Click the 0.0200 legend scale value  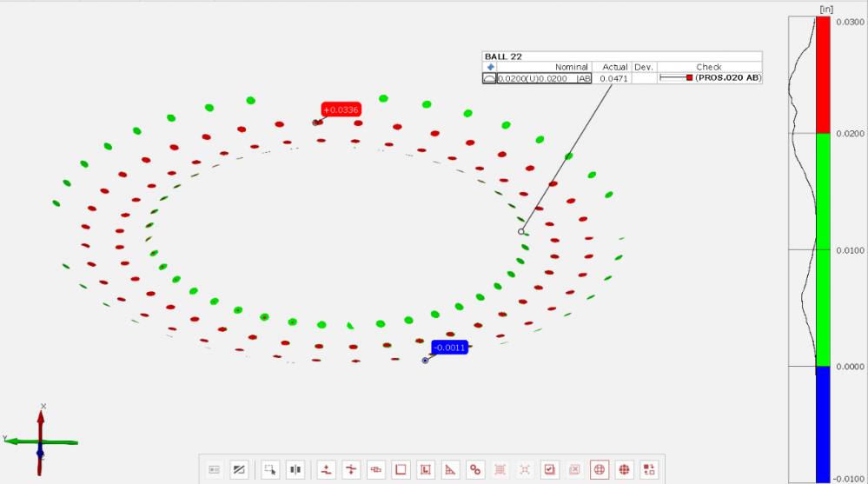(850, 134)
